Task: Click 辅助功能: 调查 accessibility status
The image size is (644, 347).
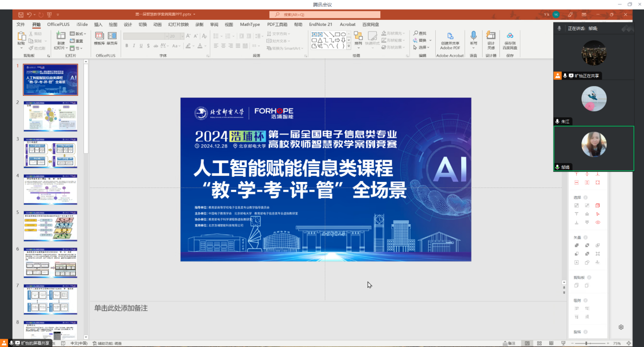Action: click(107, 343)
